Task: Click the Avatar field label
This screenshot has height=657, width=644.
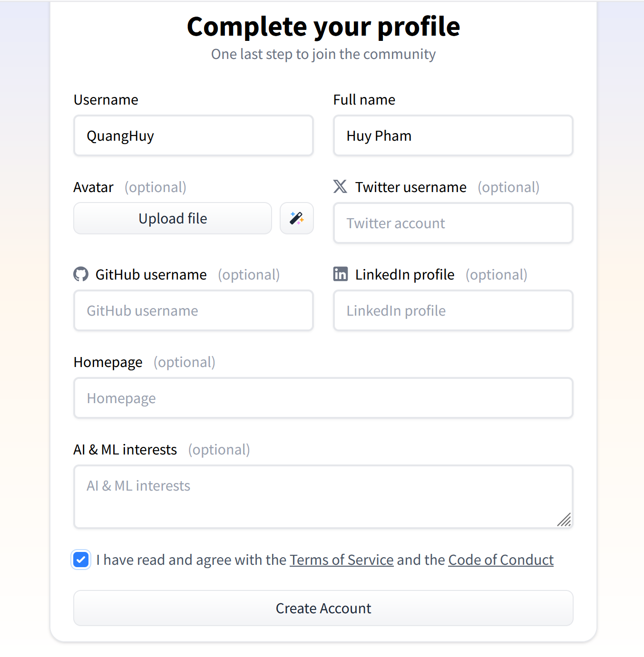Action: (94, 187)
